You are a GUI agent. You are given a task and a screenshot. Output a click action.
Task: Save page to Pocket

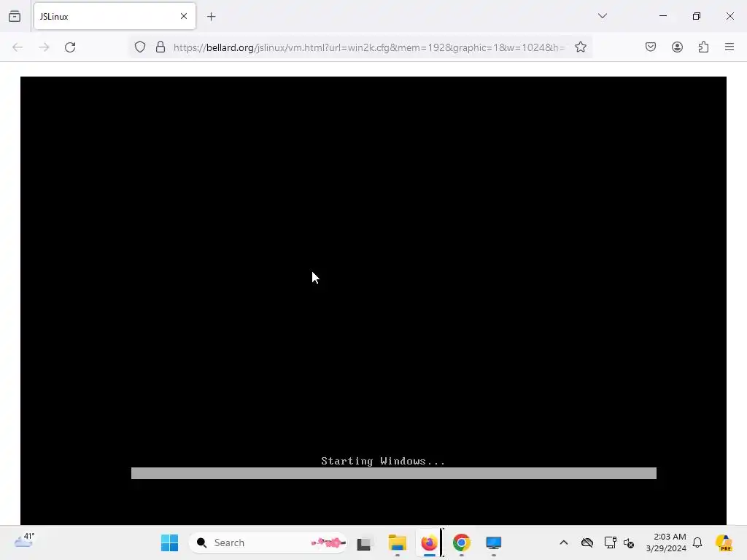click(650, 47)
